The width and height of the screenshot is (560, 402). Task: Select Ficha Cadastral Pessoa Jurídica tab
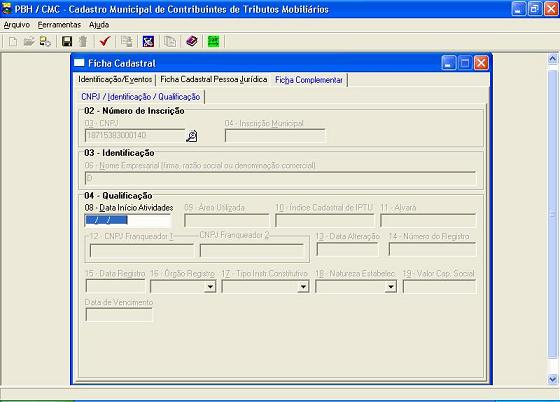[x=214, y=79]
